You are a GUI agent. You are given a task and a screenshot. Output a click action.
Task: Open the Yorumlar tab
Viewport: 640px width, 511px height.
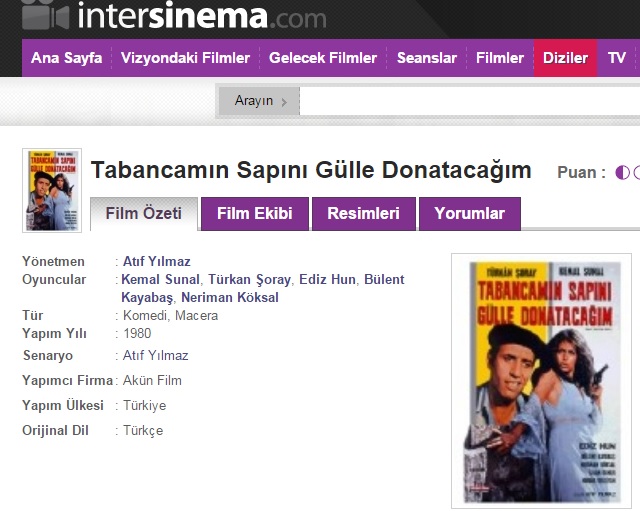pos(469,213)
